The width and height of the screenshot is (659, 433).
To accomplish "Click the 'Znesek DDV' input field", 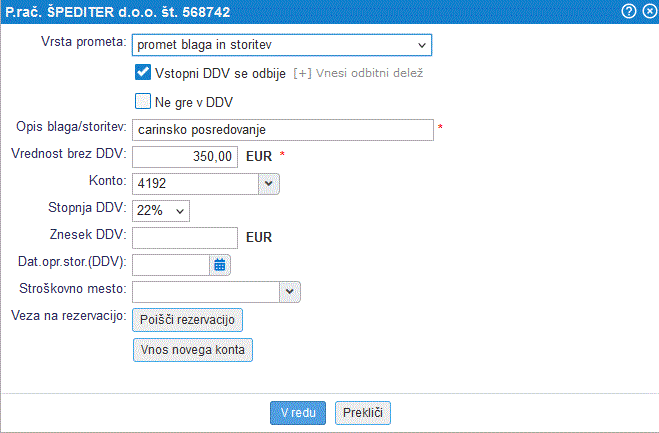I will click(185, 238).
